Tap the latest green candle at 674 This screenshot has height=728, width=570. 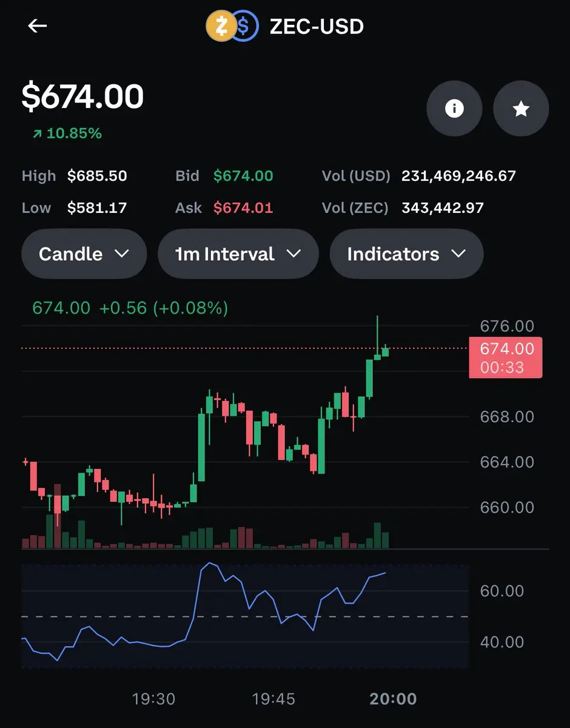pyautogui.click(x=385, y=351)
